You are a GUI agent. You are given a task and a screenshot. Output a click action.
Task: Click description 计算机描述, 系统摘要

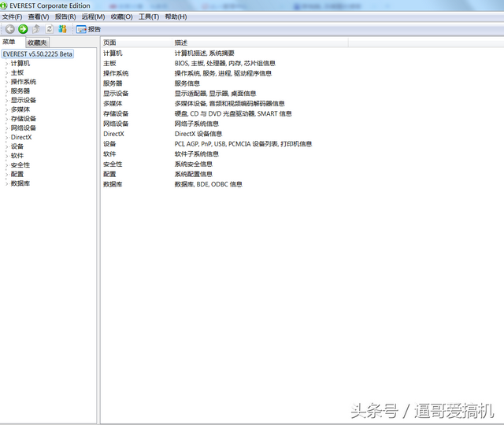205,54
